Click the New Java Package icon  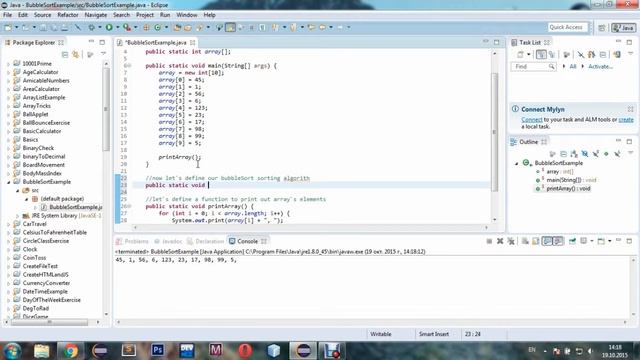click(x=146, y=27)
